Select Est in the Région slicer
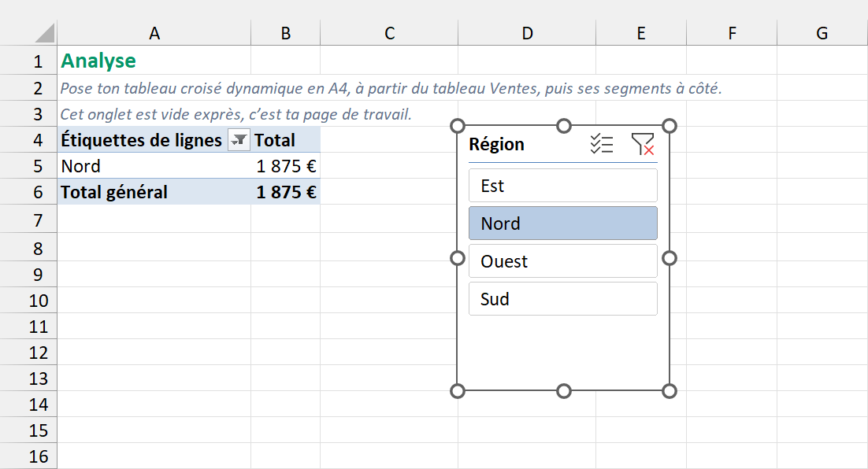Screen dimensions: 868x469 (x=563, y=185)
